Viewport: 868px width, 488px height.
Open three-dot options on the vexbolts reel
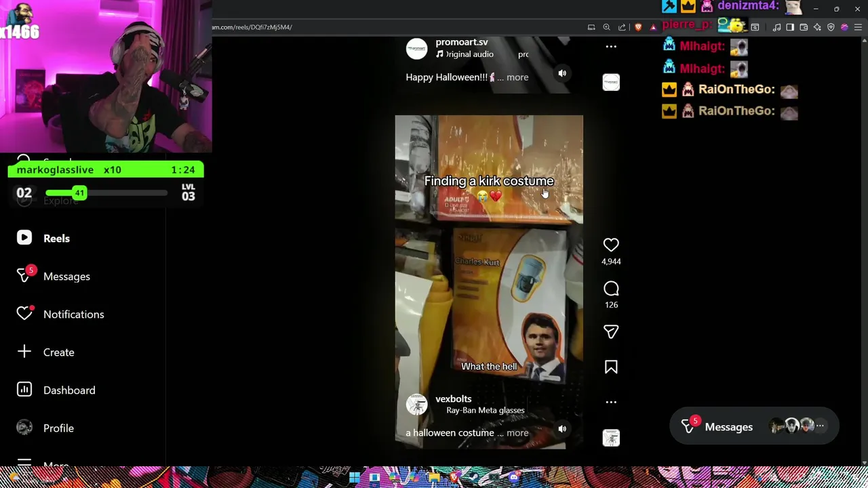pos(611,402)
